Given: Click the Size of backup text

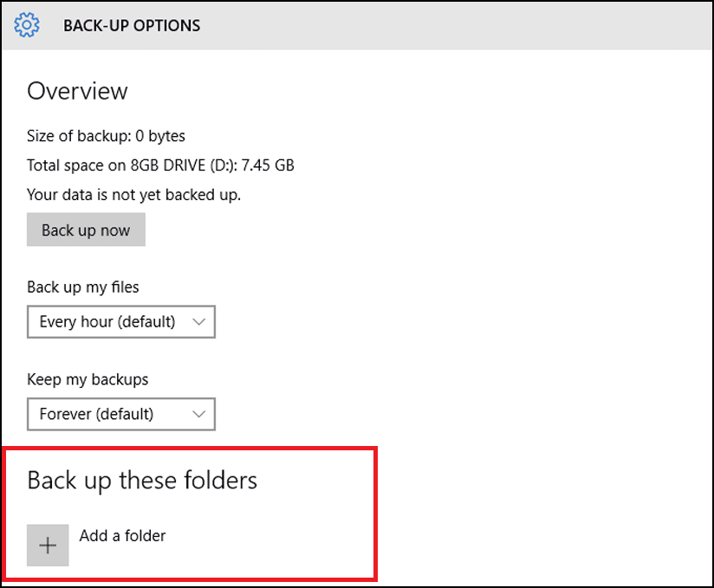Looking at the screenshot, I should 106,136.
